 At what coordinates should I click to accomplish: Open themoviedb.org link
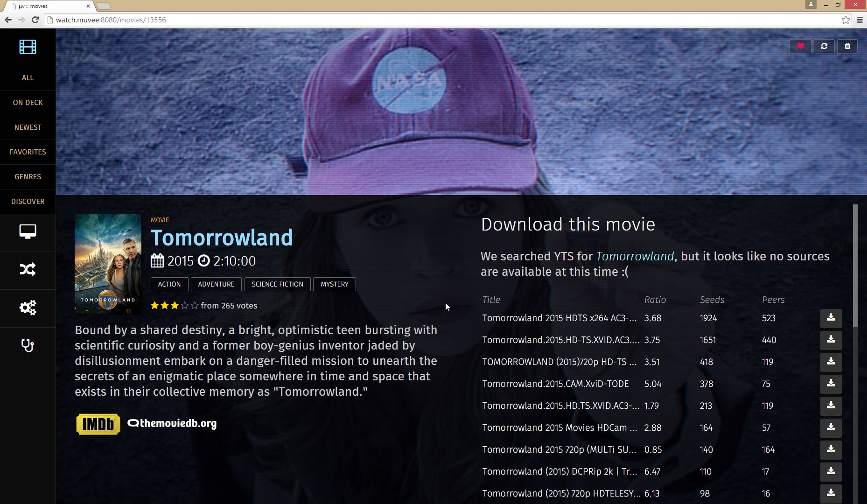[x=172, y=423]
